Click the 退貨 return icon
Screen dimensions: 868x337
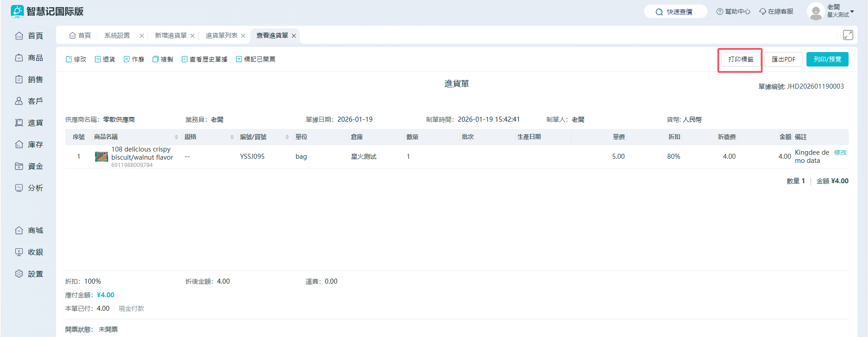[x=98, y=59]
